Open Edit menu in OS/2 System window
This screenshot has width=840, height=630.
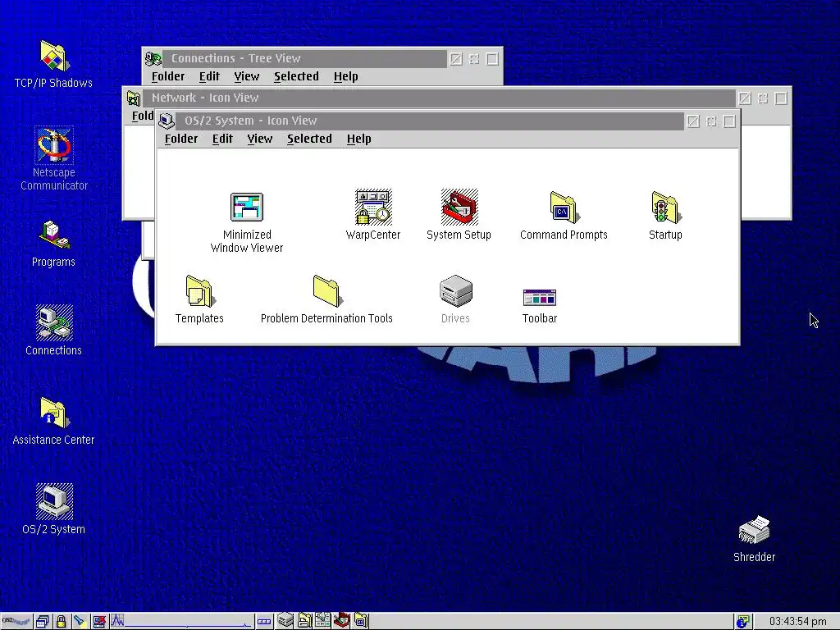pyautogui.click(x=222, y=139)
